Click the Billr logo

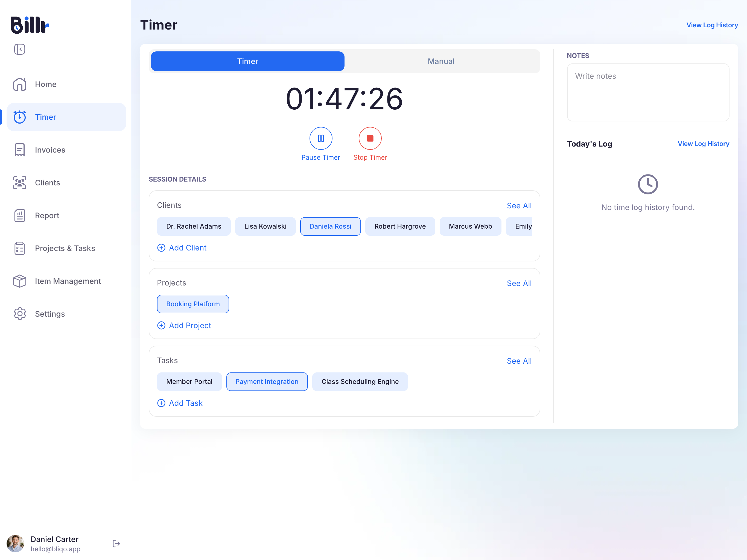tap(30, 25)
